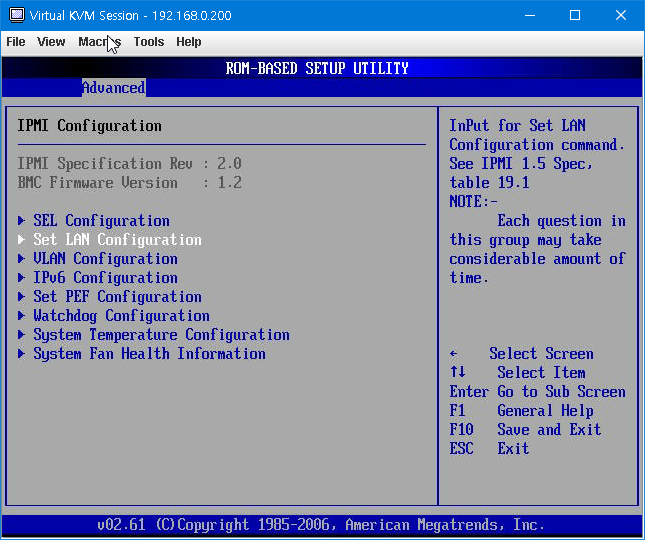The height and width of the screenshot is (540, 645).
Task: Click arrow beside SEL Configuration
Action: pos(21,221)
